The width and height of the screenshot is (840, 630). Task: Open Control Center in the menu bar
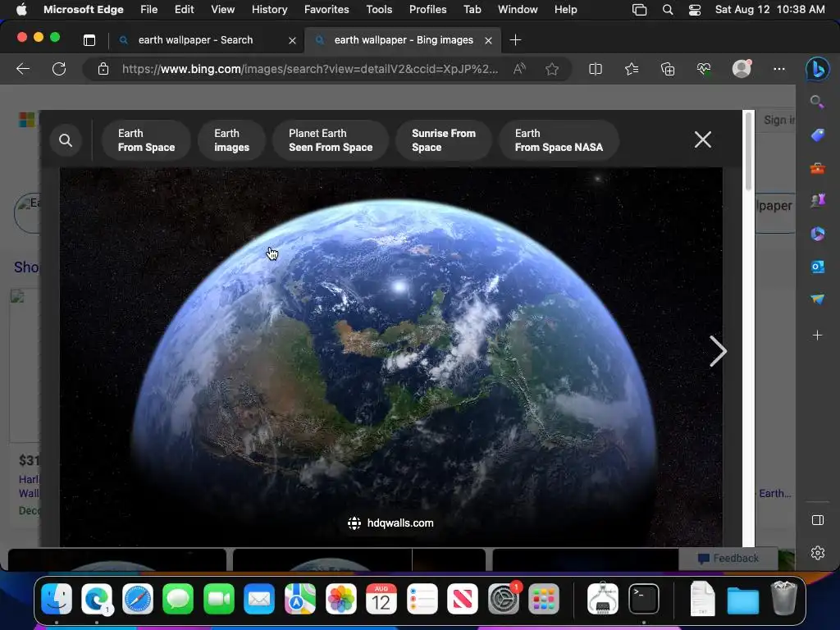pos(695,10)
